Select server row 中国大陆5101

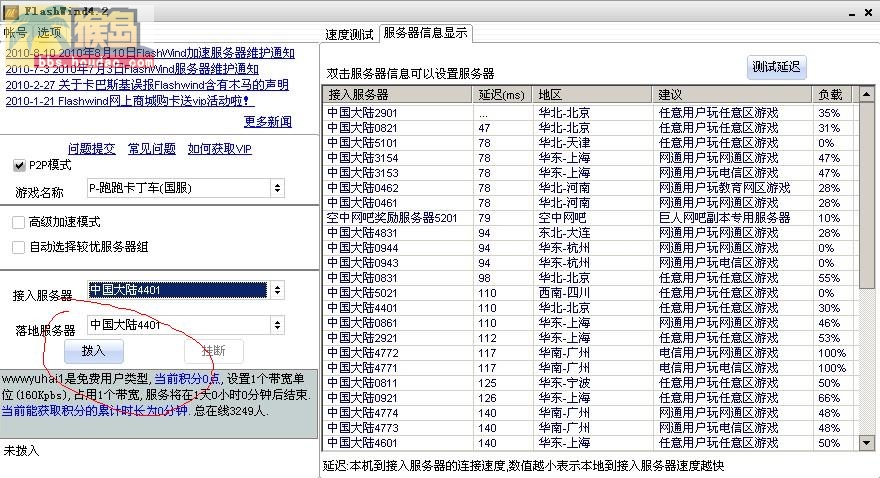pyautogui.click(x=588, y=143)
